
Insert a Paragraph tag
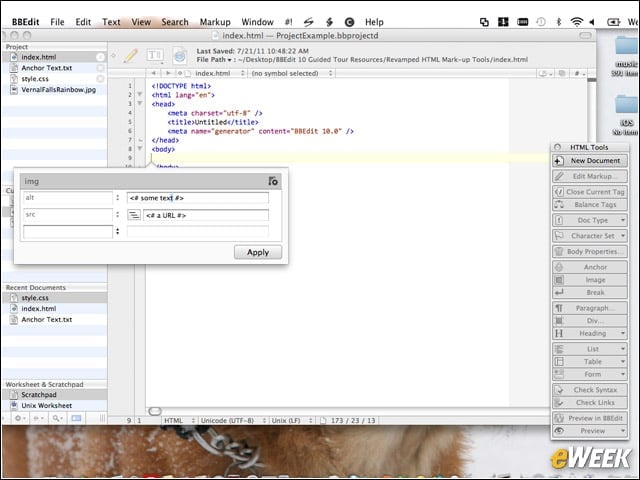(x=590, y=308)
